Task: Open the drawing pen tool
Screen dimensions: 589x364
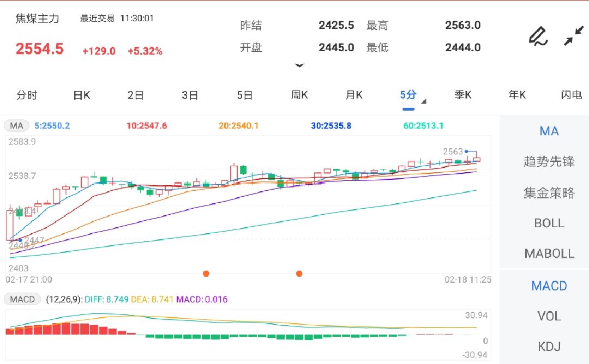Action: pyautogui.click(x=538, y=37)
